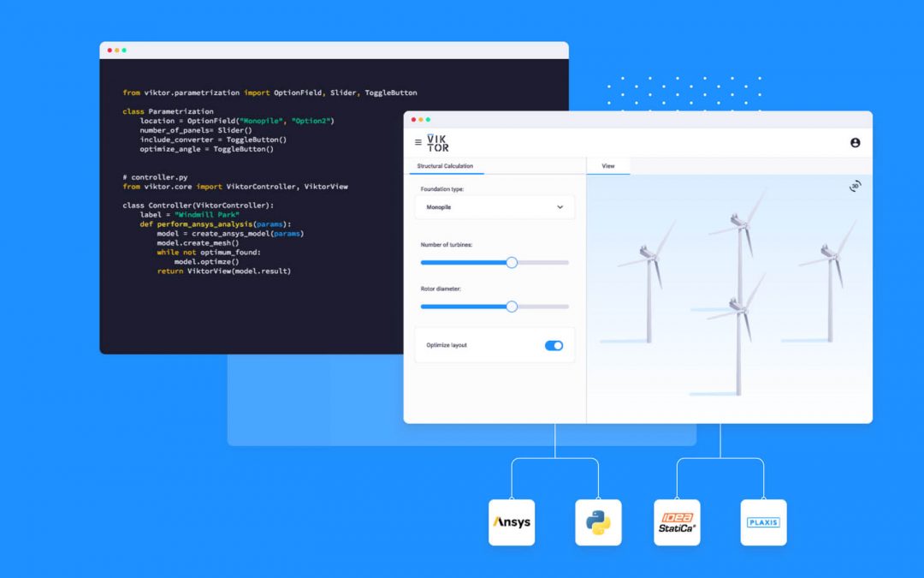Click the "Rotor diameter:" label
Image resolution: width=924 pixels, height=578 pixels.
coord(441,289)
